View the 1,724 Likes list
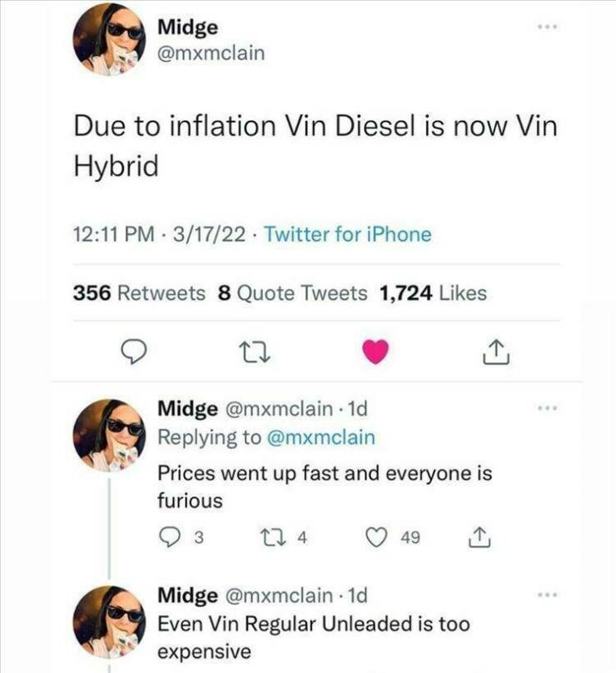 click(x=432, y=293)
